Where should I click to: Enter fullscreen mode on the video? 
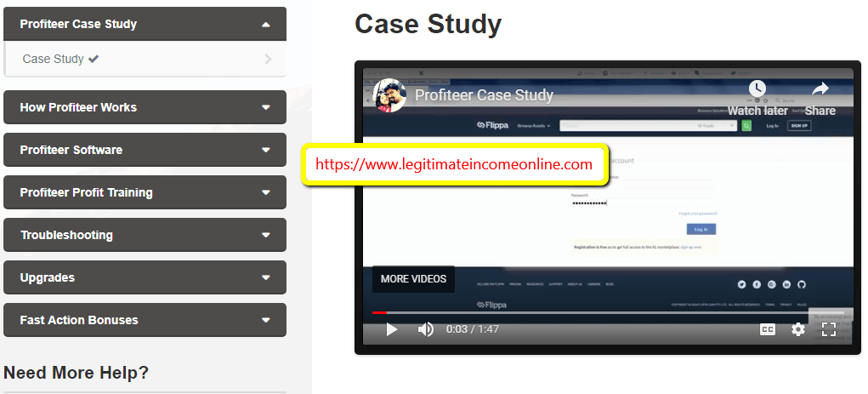[x=829, y=329]
